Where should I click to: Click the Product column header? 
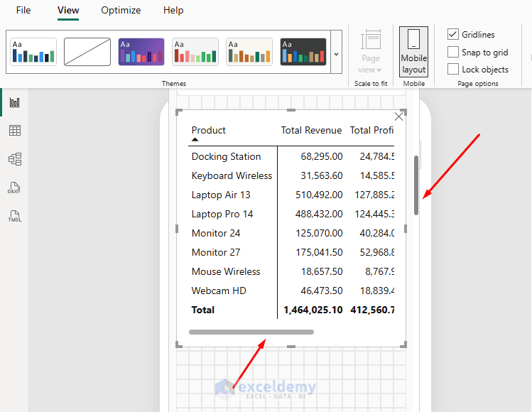tap(208, 130)
